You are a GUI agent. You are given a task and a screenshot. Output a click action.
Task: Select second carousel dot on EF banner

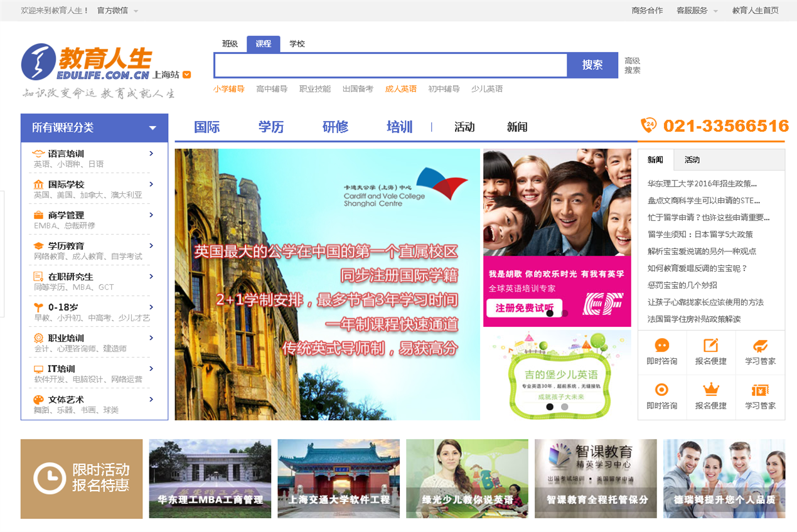(x=565, y=313)
